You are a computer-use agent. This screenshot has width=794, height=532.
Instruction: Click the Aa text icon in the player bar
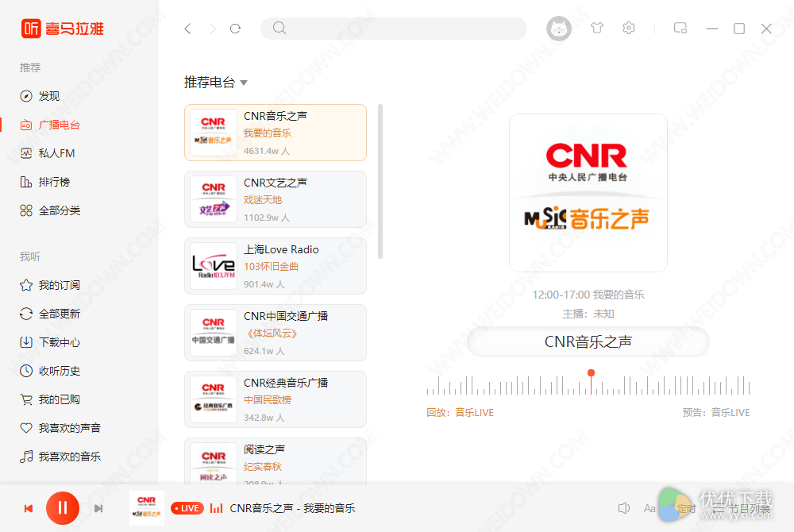649,508
